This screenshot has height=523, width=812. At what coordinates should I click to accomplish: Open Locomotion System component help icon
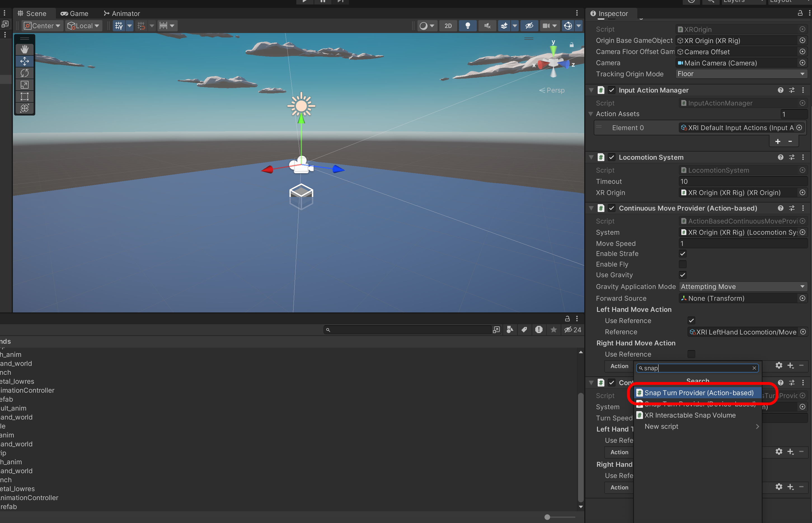(780, 157)
